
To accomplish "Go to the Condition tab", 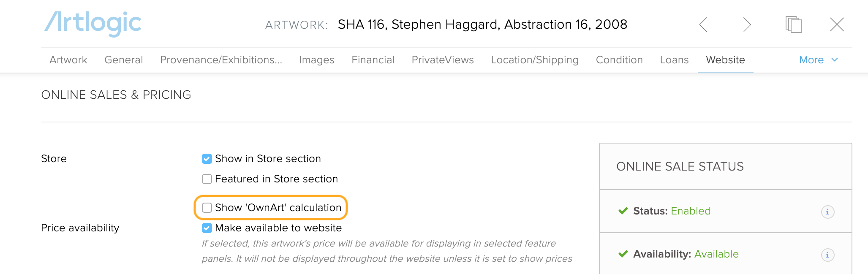I will [x=619, y=60].
